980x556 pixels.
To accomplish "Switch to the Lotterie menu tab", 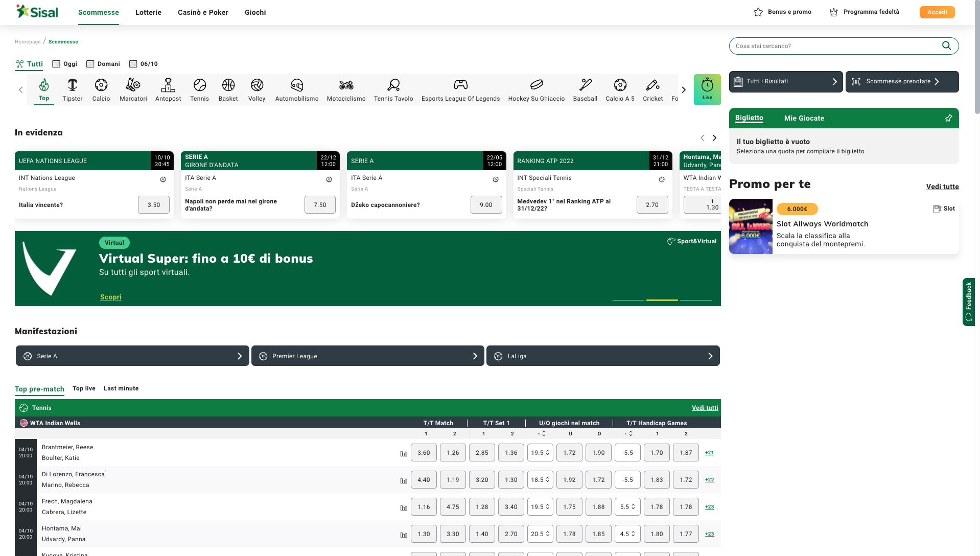I will (148, 12).
